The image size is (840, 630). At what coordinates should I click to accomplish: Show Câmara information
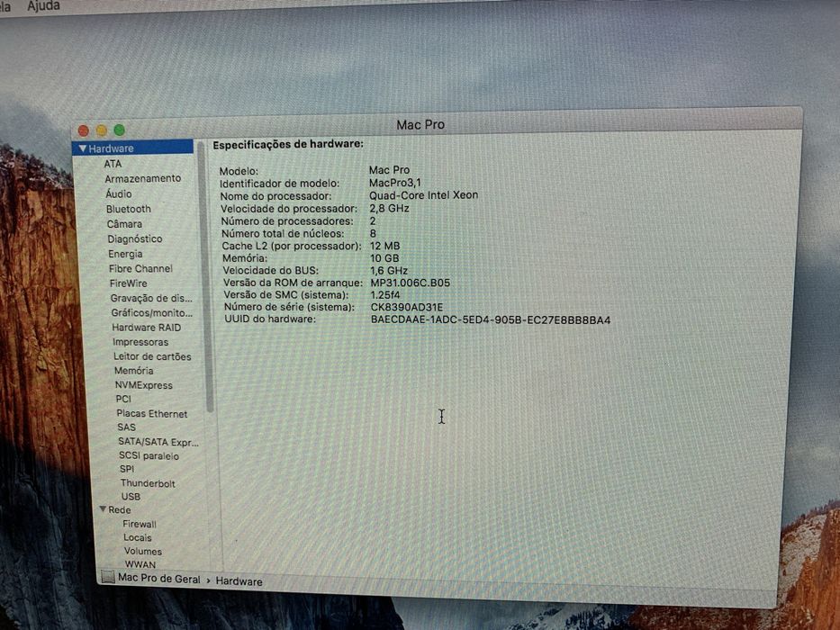[124, 224]
